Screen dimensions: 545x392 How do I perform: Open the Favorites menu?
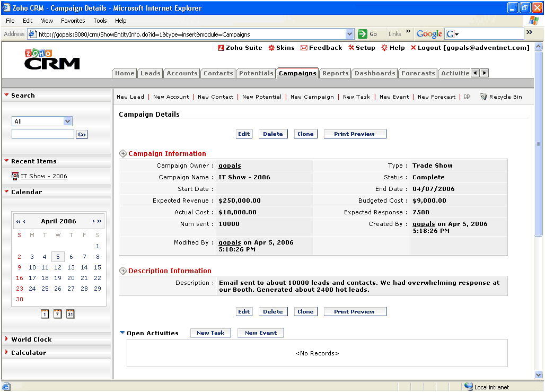73,21
